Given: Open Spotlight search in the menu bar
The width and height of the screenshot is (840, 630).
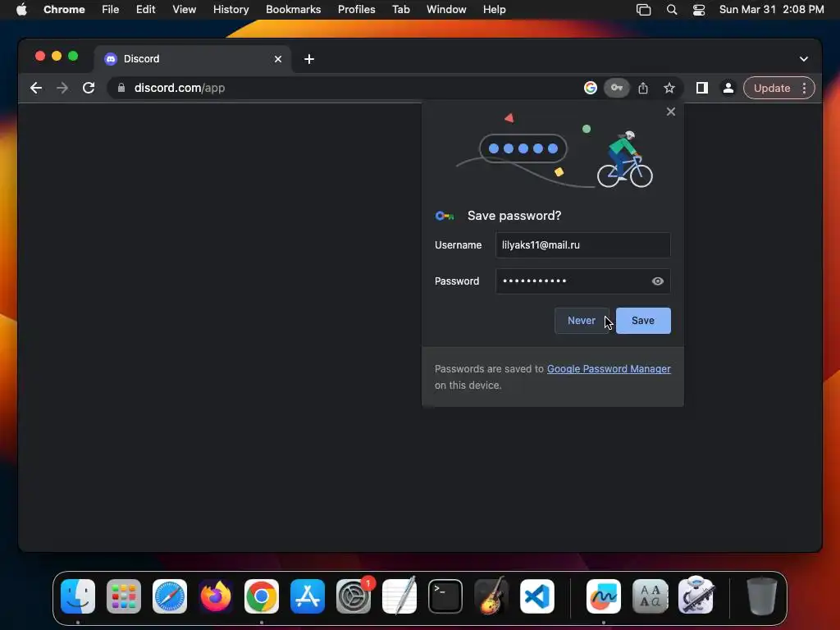Looking at the screenshot, I should (672, 10).
